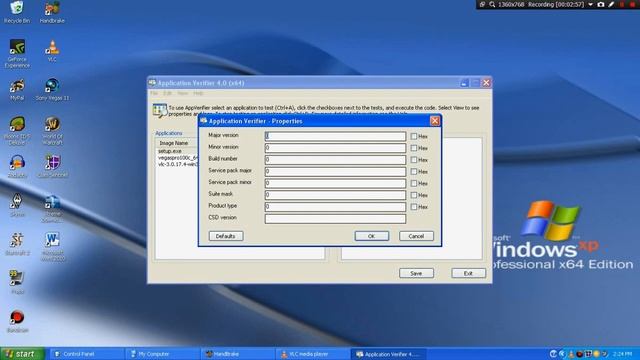
Task: Check Hex beside Service pack minor
Action: tap(413, 184)
